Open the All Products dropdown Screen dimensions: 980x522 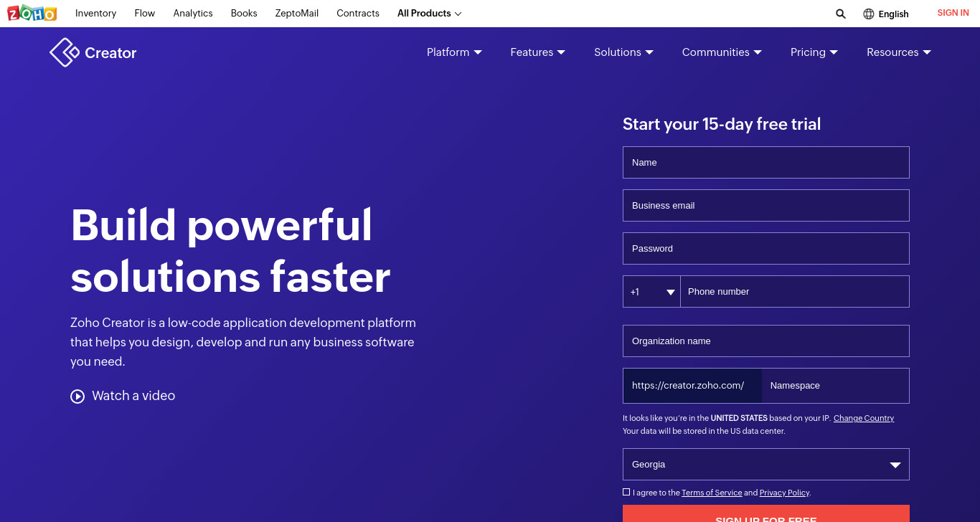tap(430, 14)
